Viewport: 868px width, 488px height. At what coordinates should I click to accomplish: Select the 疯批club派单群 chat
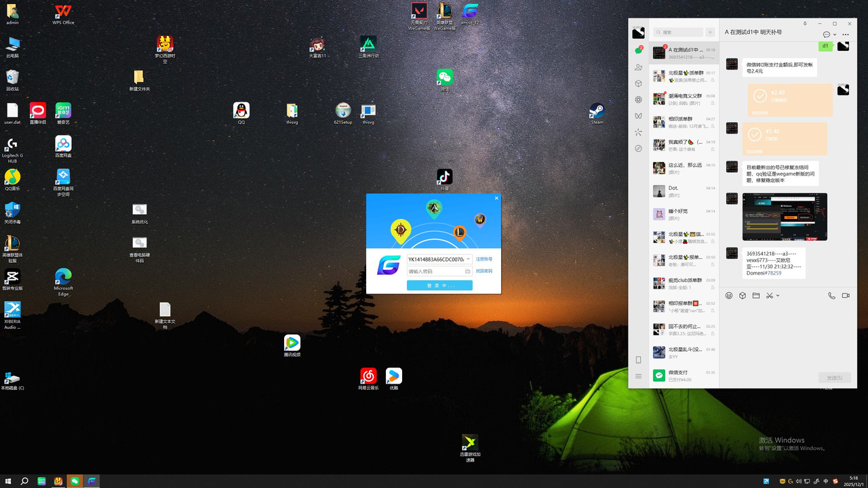[x=684, y=283]
